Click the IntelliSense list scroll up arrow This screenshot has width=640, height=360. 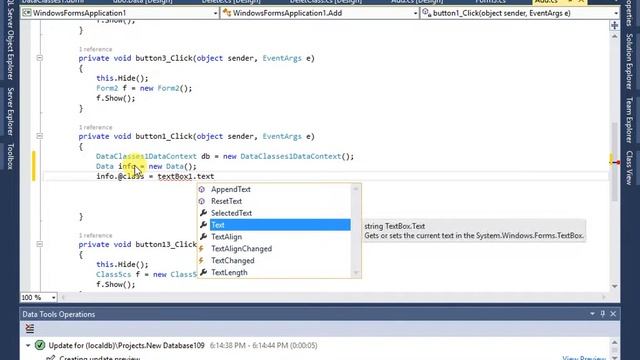pyautogui.click(x=356, y=189)
